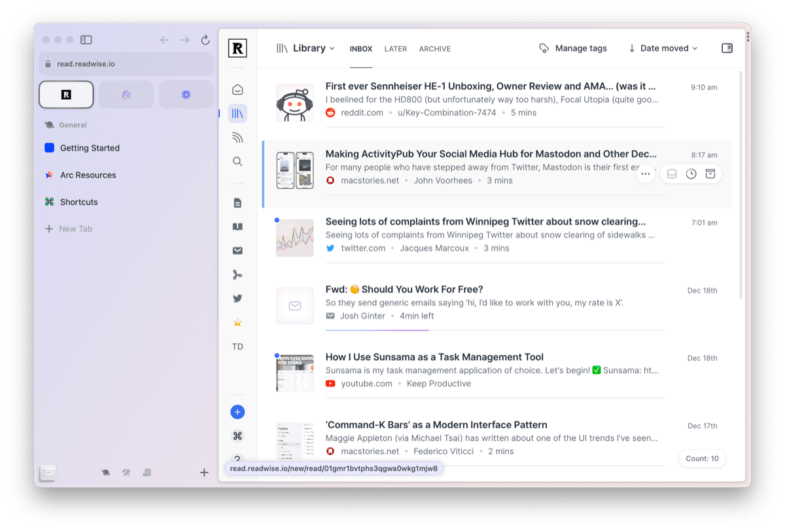This screenshot has height=532, width=785.
Task: Click the Count: 10 badge
Action: point(702,458)
